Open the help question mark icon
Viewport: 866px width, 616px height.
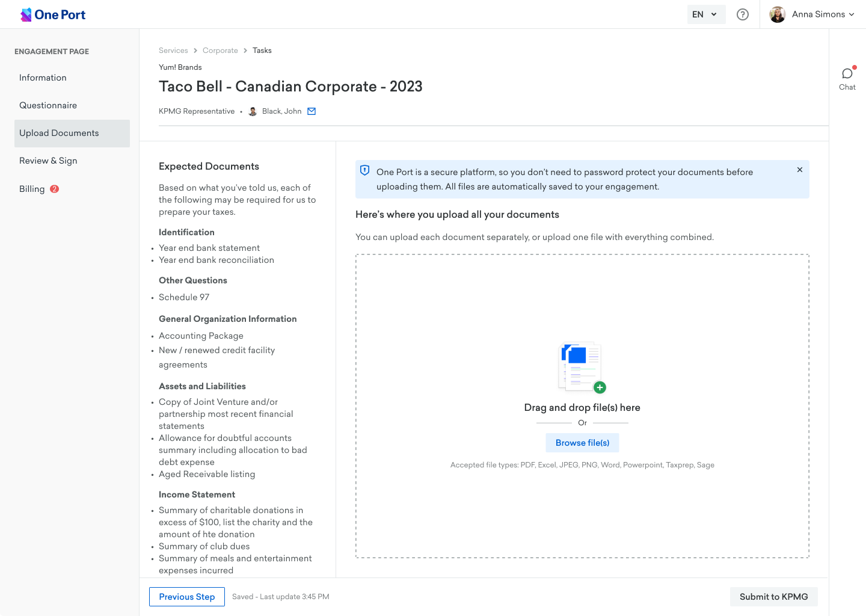[743, 14]
